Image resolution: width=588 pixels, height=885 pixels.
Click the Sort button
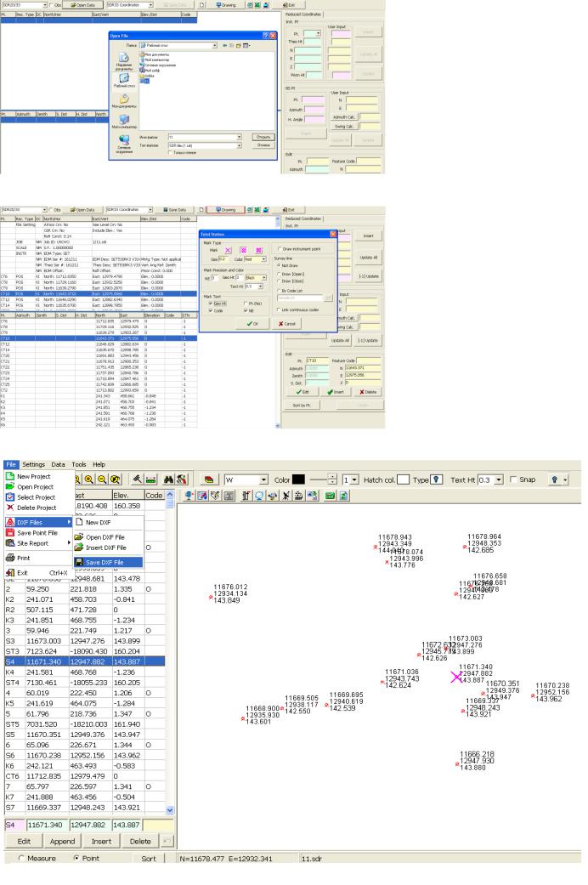coord(149,859)
